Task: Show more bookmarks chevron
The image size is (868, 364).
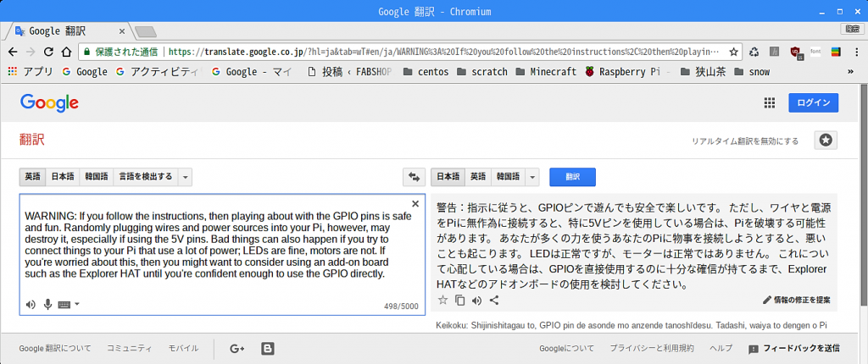Action: tap(850, 72)
